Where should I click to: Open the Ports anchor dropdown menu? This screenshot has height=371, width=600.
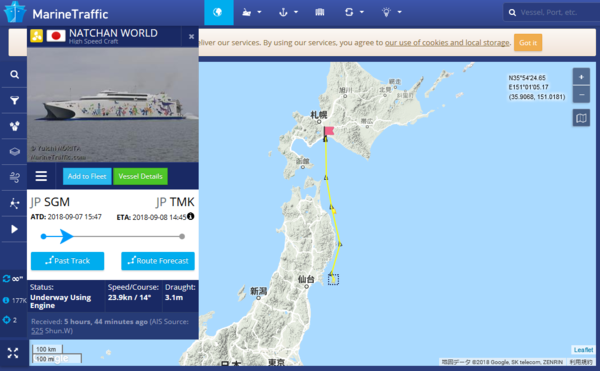click(288, 12)
